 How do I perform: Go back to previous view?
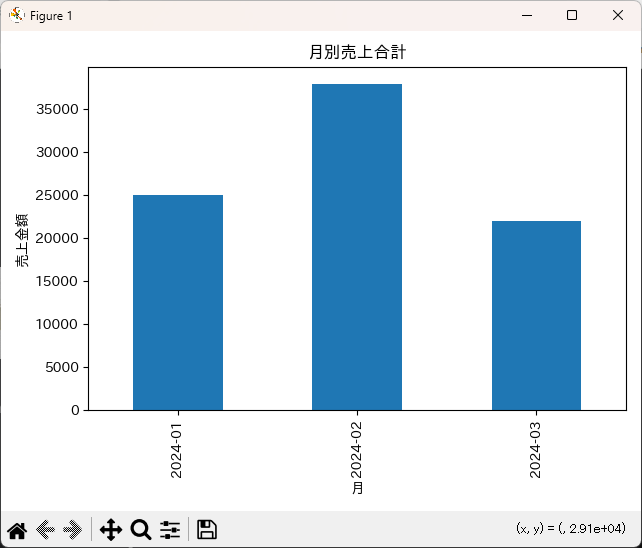[x=45, y=530]
